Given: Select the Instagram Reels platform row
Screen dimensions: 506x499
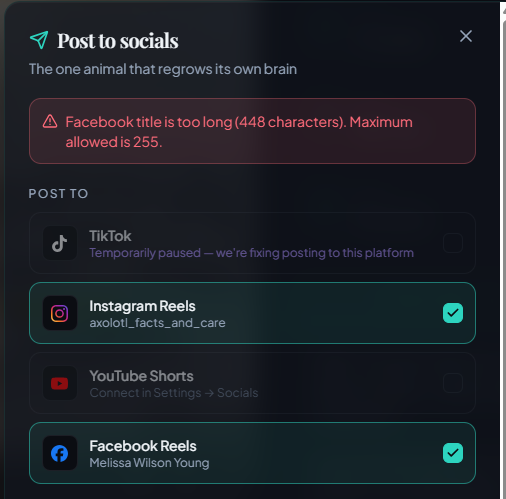Looking at the screenshot, I should (252, 313).
